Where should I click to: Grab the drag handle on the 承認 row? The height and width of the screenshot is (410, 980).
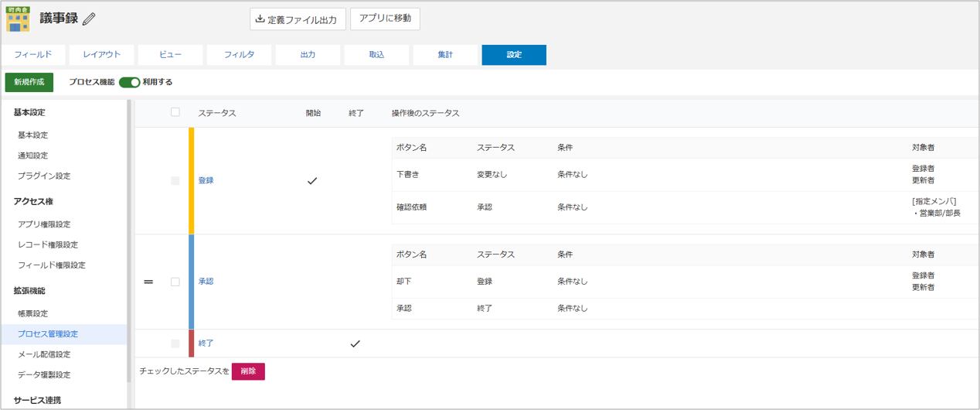pos(149,282)
